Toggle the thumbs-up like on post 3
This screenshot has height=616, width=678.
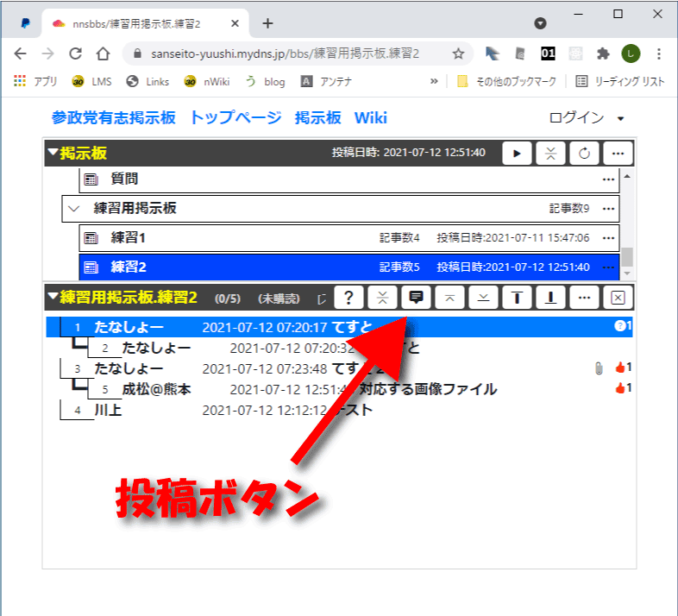coord(619,368)
